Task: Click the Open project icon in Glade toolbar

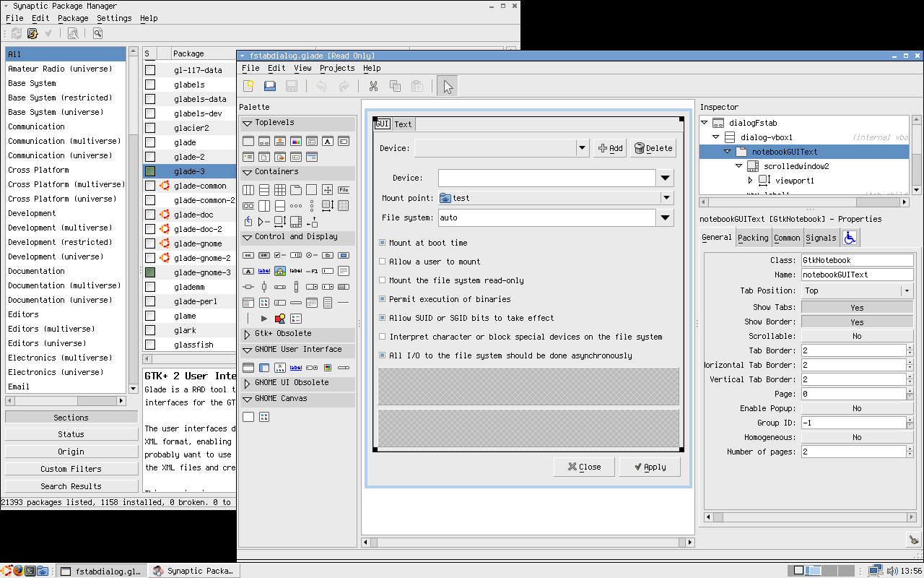Action: coord(270,87)
